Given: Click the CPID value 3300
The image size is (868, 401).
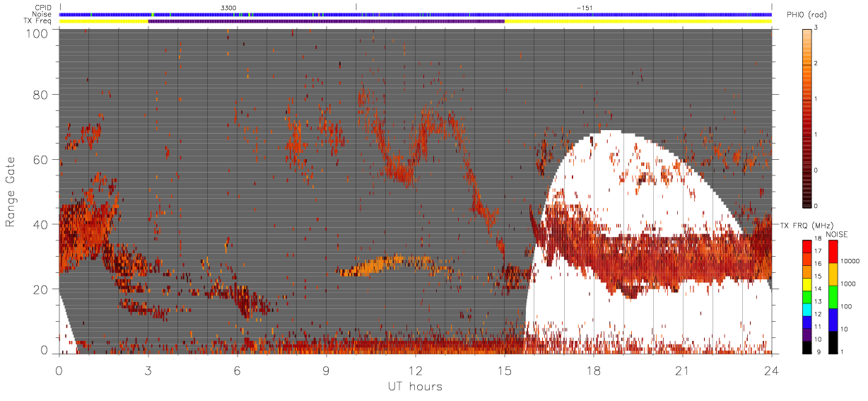Looking at the screenshot, I should click(228, 8).
